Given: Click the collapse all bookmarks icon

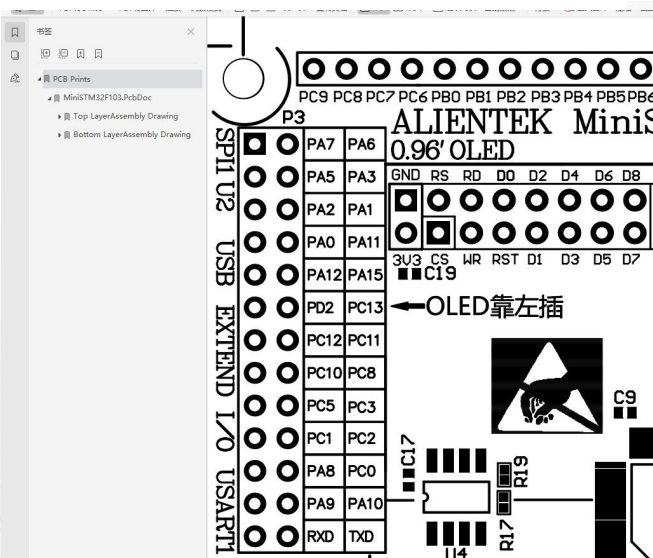Looking at the screenshot, I should [63, 53].
